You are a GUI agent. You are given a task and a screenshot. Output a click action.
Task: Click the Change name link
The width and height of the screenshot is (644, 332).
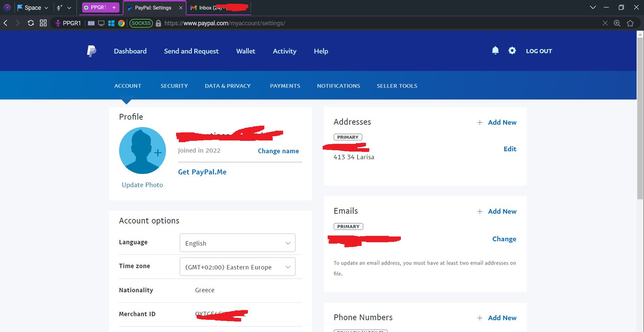coord(278,151)
